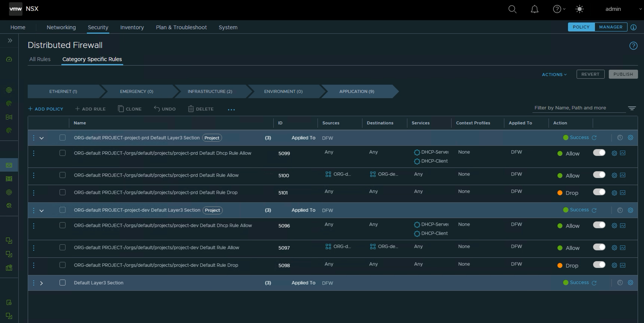Viewport: 644px width, 323px height.
Task: Open more actions ellipsis in toolbar
Action: tap(231, 109)
